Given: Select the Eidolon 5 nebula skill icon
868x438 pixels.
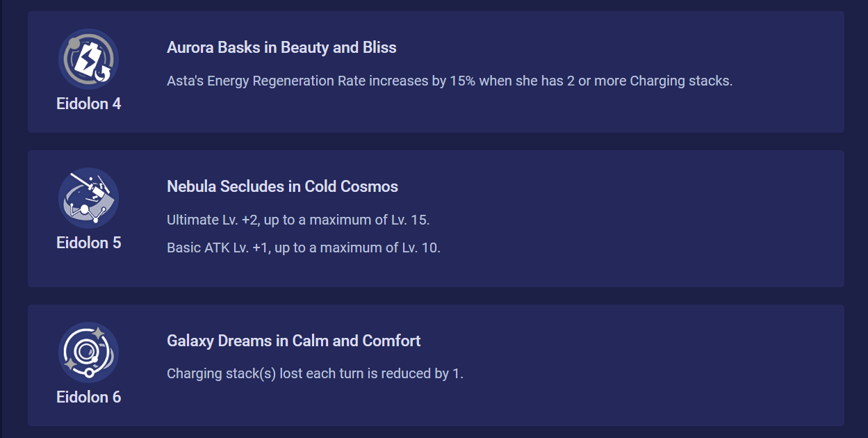Looking at the screenshot, I should point(88,198).
